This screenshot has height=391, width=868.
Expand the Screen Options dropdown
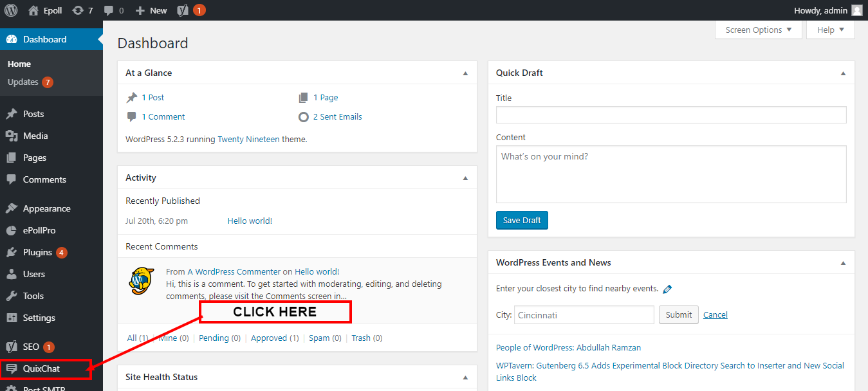(758, 30)
